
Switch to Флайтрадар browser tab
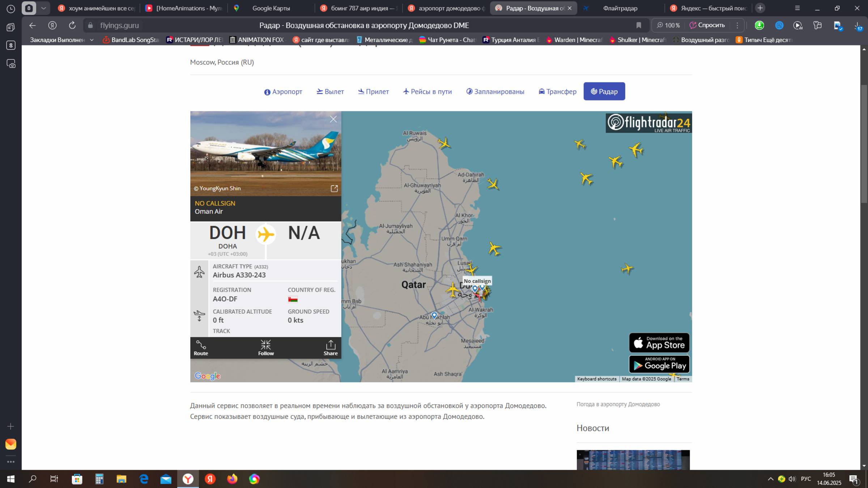tap(620, 8)
